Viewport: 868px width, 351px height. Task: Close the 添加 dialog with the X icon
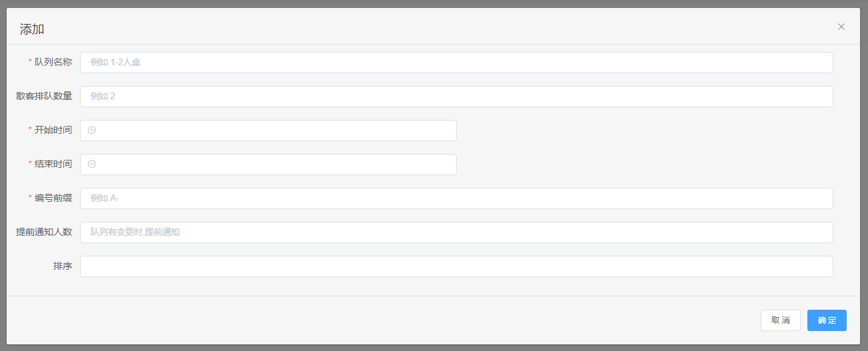click(x=841, y=27)
